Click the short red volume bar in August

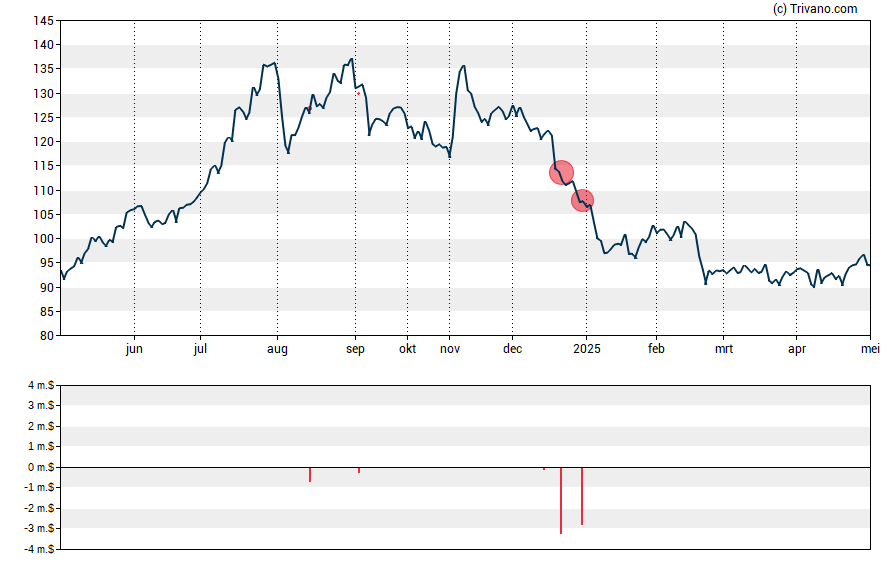pyautogui.click(x=310, y=474)
